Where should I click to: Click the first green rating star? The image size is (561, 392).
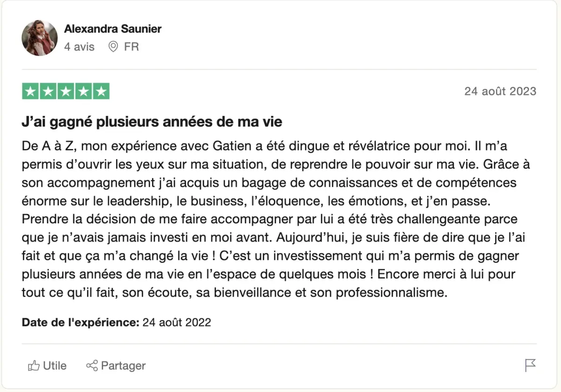[31, 91]
